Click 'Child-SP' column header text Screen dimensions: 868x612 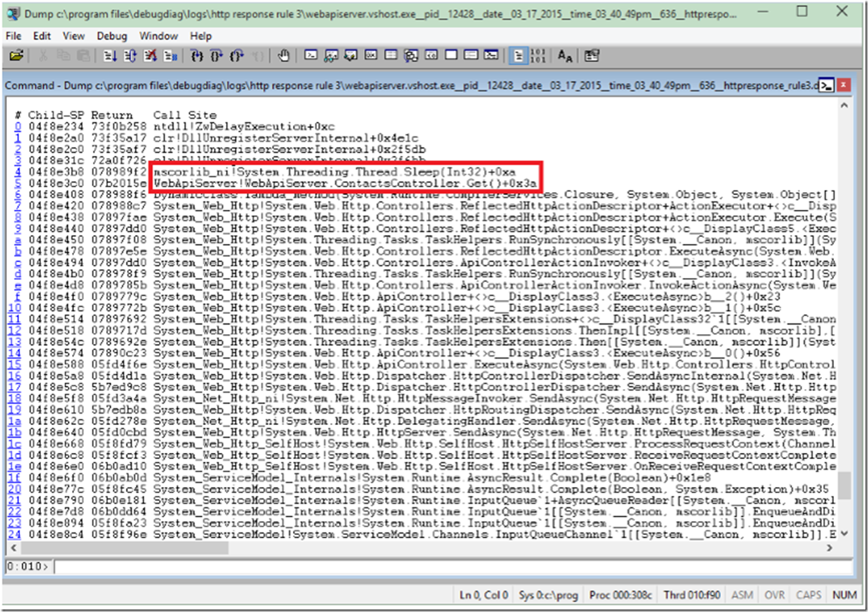(x=56, y=115)
